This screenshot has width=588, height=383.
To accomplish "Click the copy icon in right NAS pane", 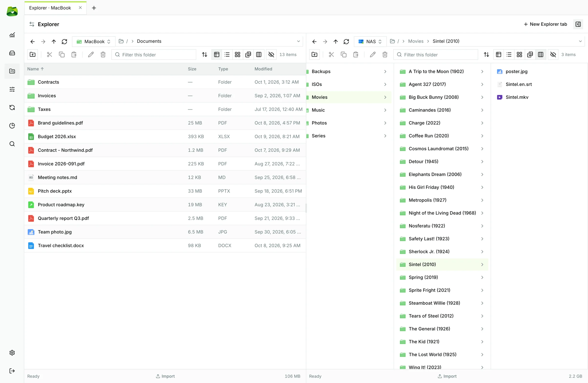I will click(343, 55).
